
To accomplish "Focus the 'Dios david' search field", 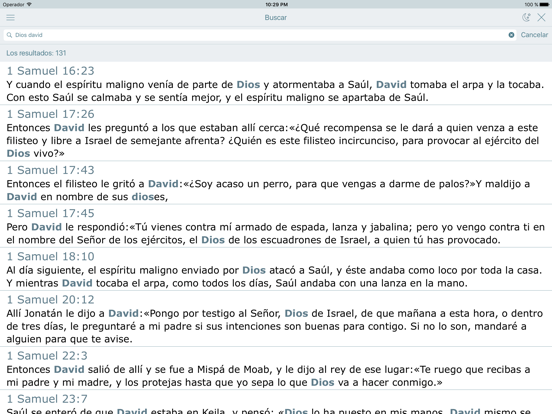I will (260, 35).
